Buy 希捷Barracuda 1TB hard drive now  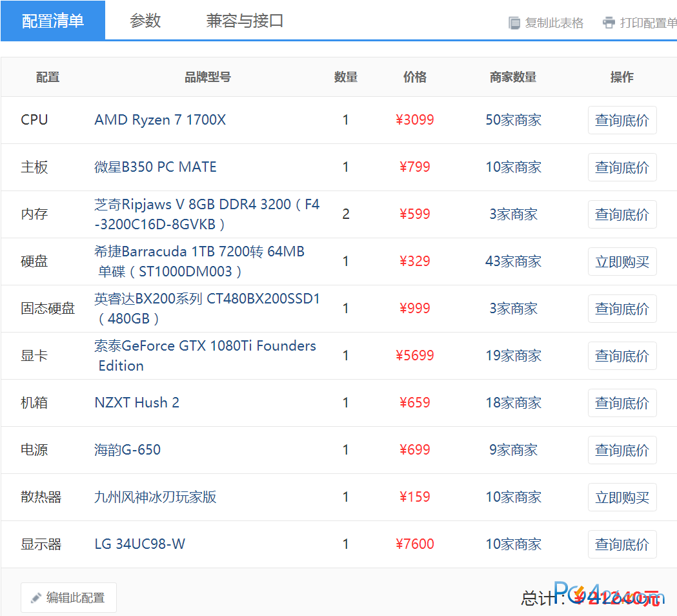[622, 262]
